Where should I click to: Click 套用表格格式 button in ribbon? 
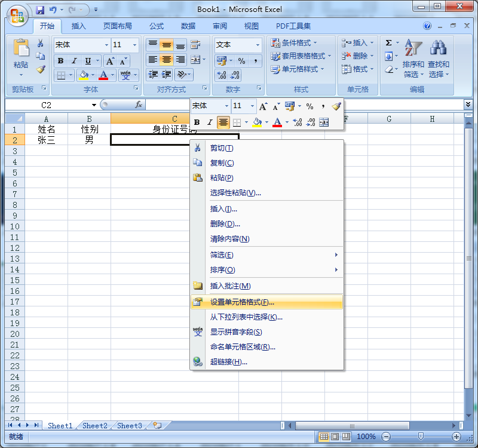[x=301, y=56]
